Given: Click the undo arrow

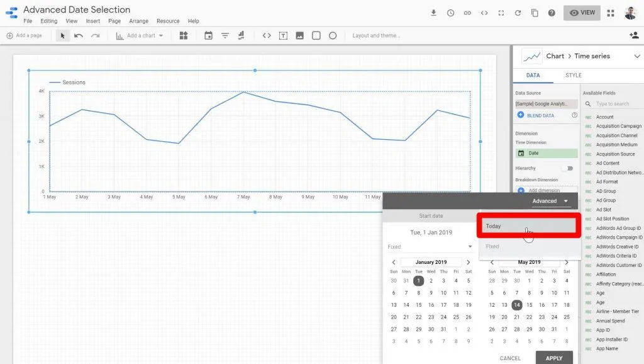Looking at the screenshot, I should 79,36.
